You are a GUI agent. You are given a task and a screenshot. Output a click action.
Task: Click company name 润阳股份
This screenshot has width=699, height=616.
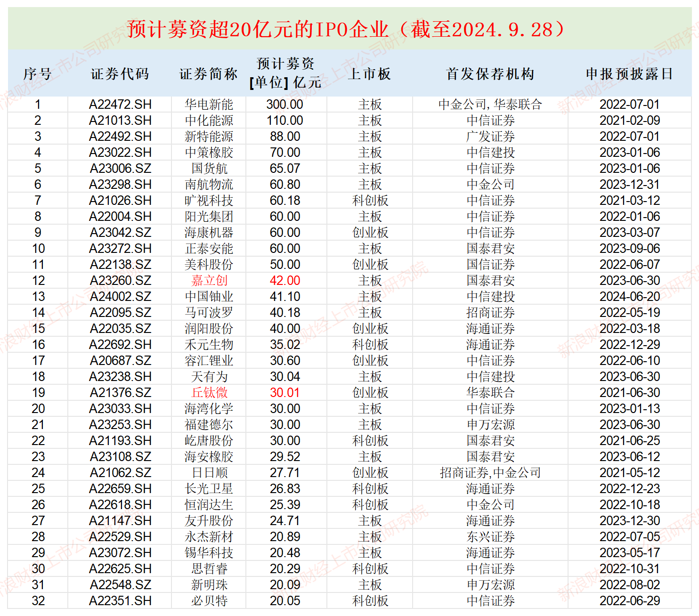(x=209, y=329)
